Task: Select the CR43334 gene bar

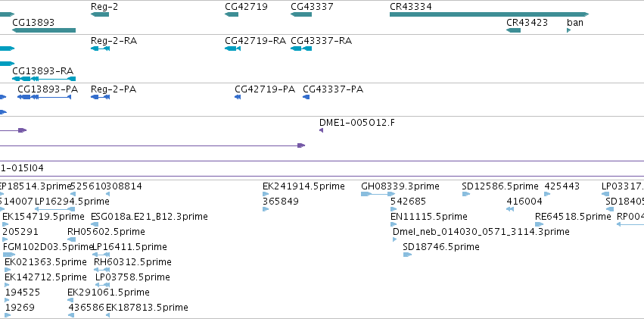Action: point(489,14)
